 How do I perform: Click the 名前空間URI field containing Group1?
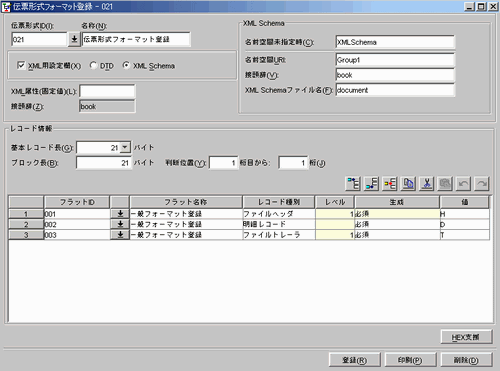pos(395,60)
